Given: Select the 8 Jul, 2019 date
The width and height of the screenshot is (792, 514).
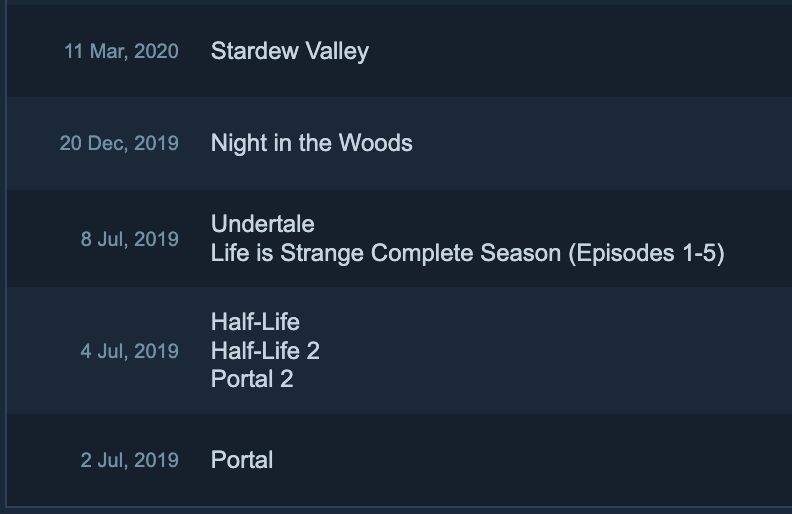Looking at the screenshot, I should [x=130, y=239].
